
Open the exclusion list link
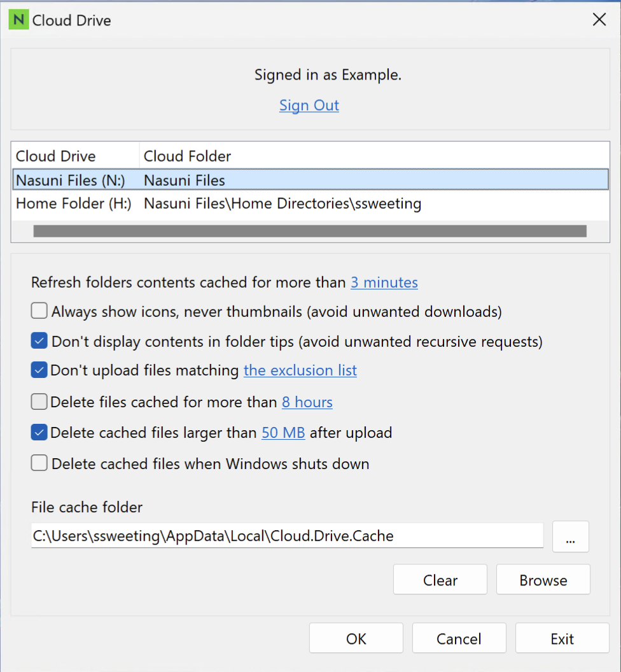click(300, 370)
